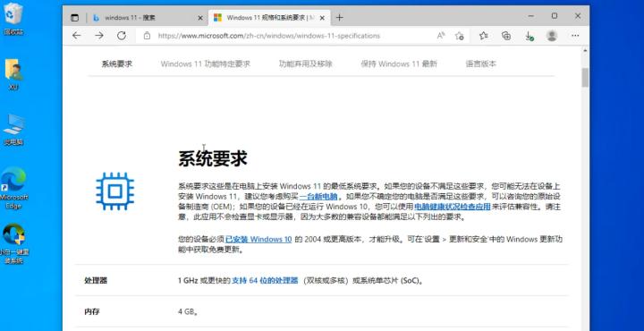Open the 支持 64 位的处理器 link
The width and height of the screenshot is (644, 331).
[x=265, y=281]
